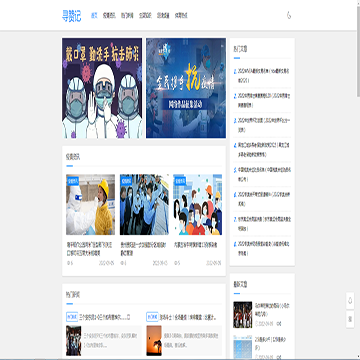Screen dimensions: 360x360
Task: Click the blue 寻赞记 site logo
Action: point(71,16)
